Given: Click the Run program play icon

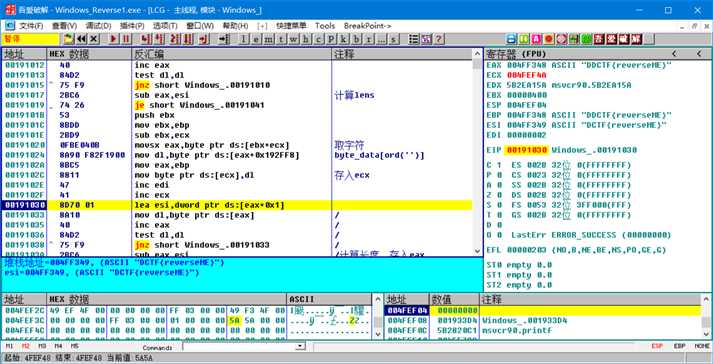Looking at the screenshot, I should pos(114,39).
